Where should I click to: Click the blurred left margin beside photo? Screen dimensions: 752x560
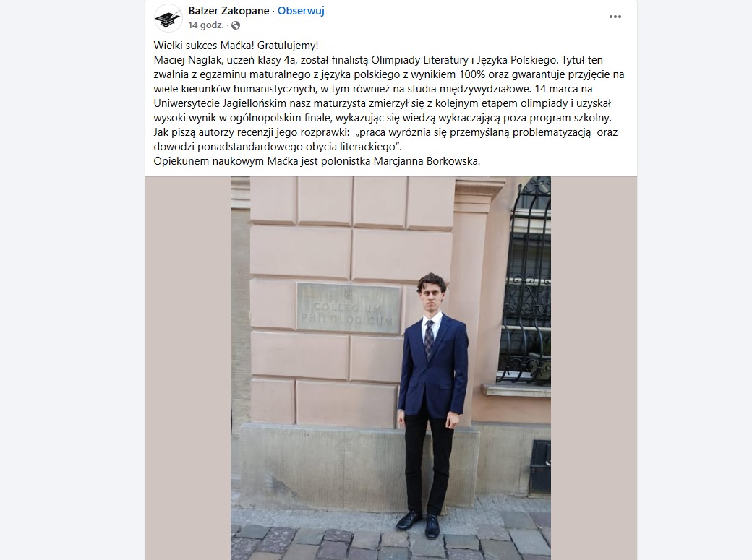pyautogui.click(x=188, y=369)
